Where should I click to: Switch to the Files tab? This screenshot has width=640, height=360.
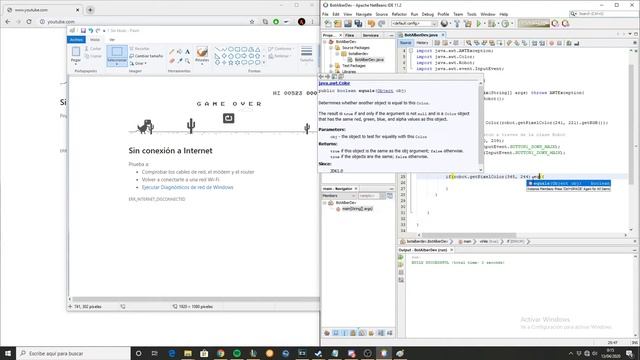click(x=349, y=36)
